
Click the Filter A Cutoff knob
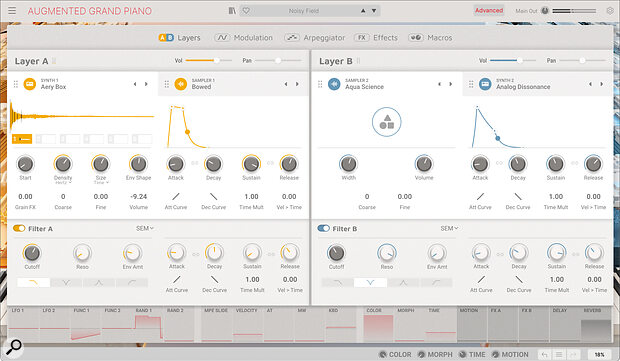32,253
